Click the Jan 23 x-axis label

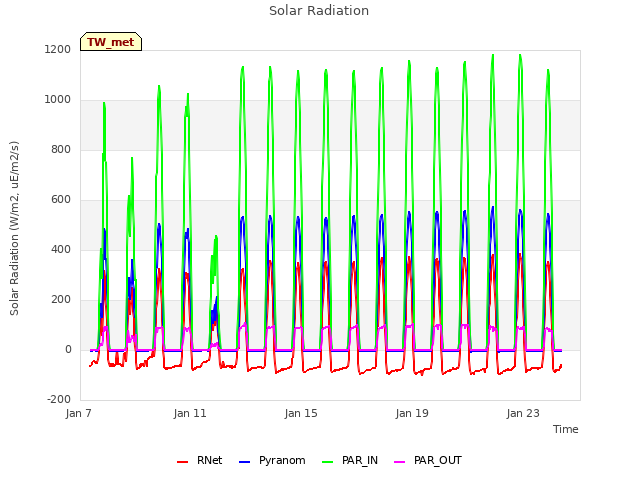tap(523, 413)
